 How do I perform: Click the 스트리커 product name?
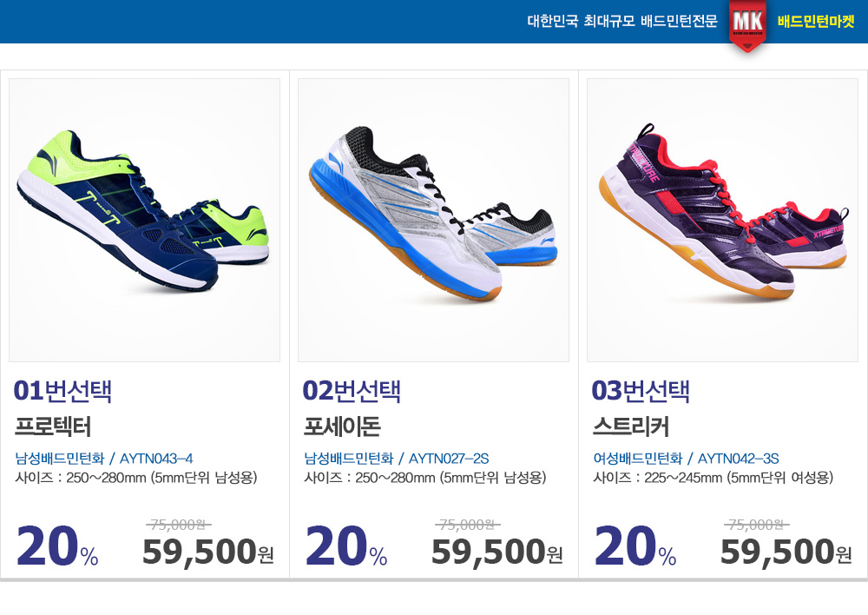(631, 427)
